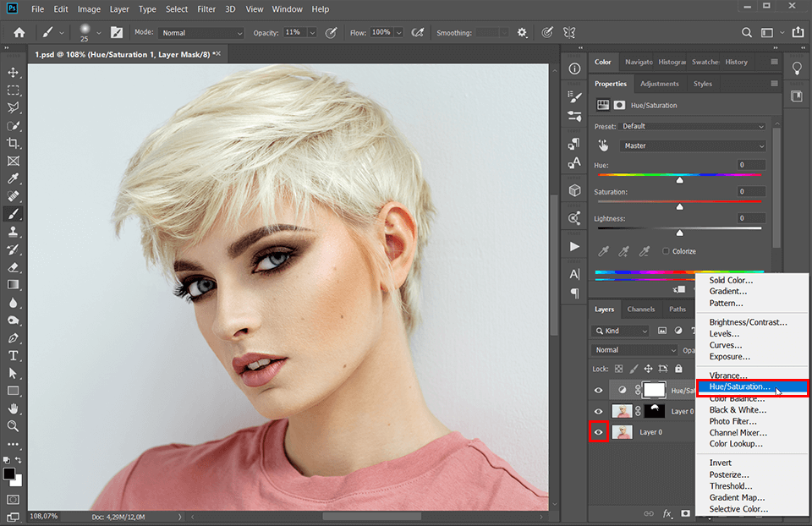Select Curves from the adjustment list
The width and height of the screenshot is (812, 526).
[x=726, y=345]
